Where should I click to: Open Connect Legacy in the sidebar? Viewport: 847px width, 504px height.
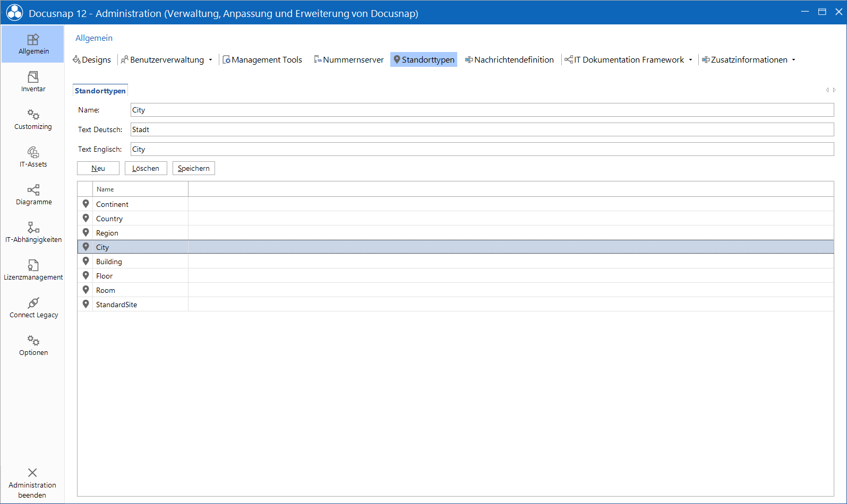point(33,308)
